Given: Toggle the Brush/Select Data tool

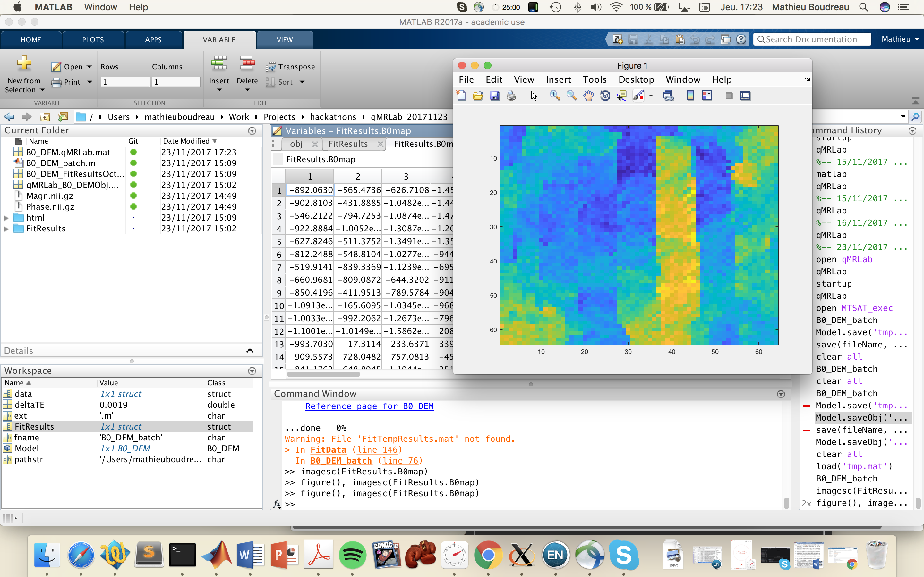Looking at the screenshot, I should click(638, 96).
